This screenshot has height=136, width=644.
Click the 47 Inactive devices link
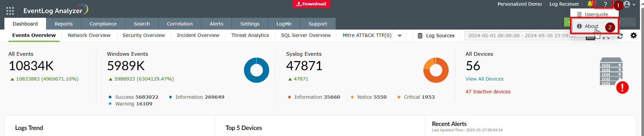click(x=488, y=92)
